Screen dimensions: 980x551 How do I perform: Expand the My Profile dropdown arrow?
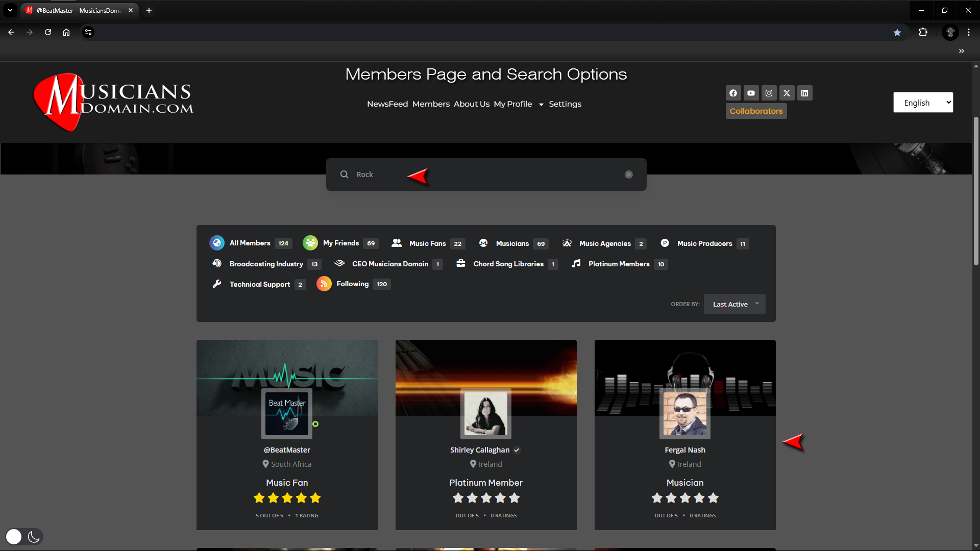click(x=541, y=105)
